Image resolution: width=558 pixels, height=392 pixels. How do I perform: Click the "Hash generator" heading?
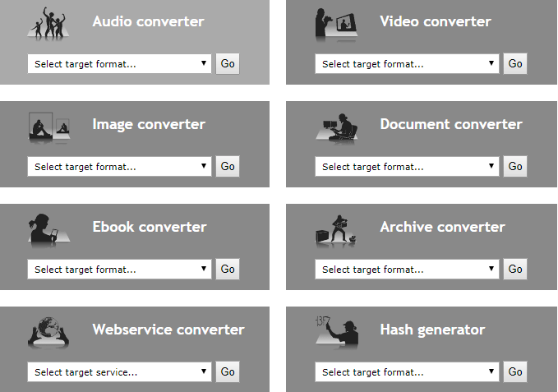(432, 330)
